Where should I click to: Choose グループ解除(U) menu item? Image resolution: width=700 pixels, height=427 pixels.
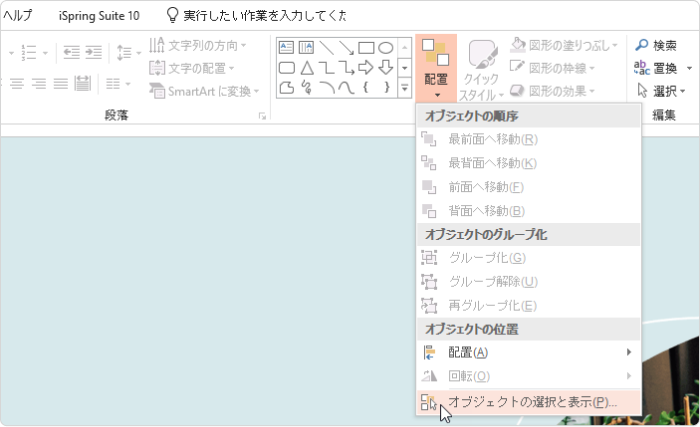click(529, 281)
